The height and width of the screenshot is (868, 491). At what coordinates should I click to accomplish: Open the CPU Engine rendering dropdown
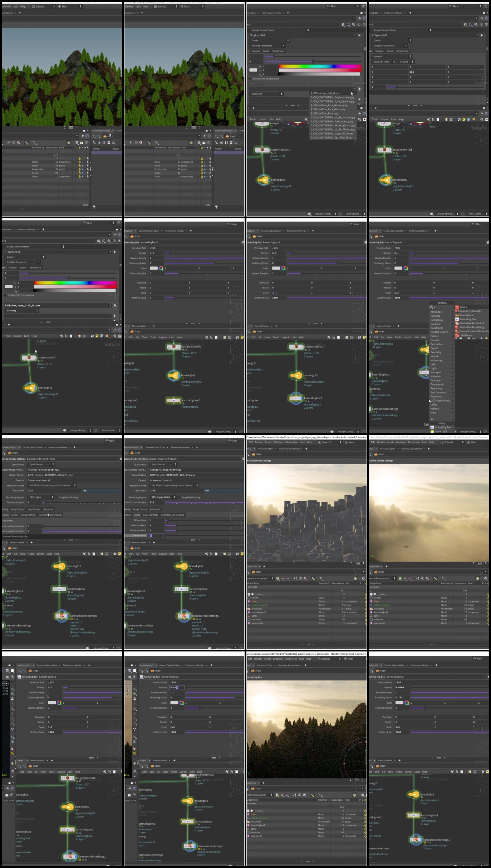pos(41,497)
